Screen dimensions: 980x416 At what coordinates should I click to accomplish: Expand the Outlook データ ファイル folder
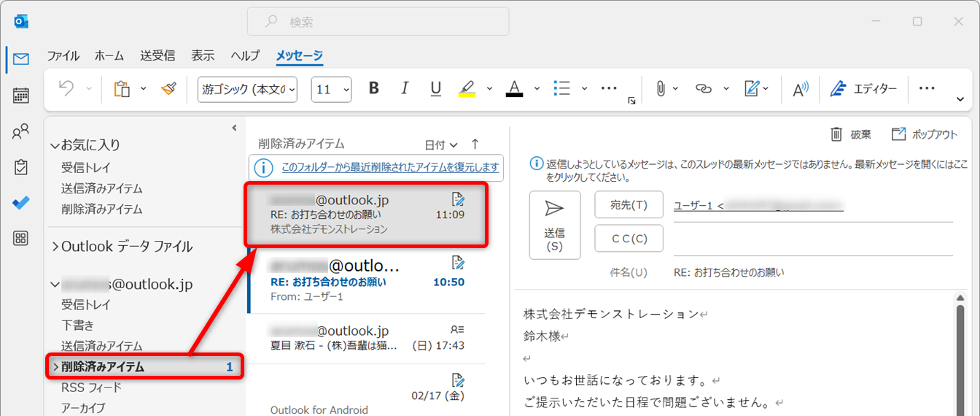click(55, 247)
